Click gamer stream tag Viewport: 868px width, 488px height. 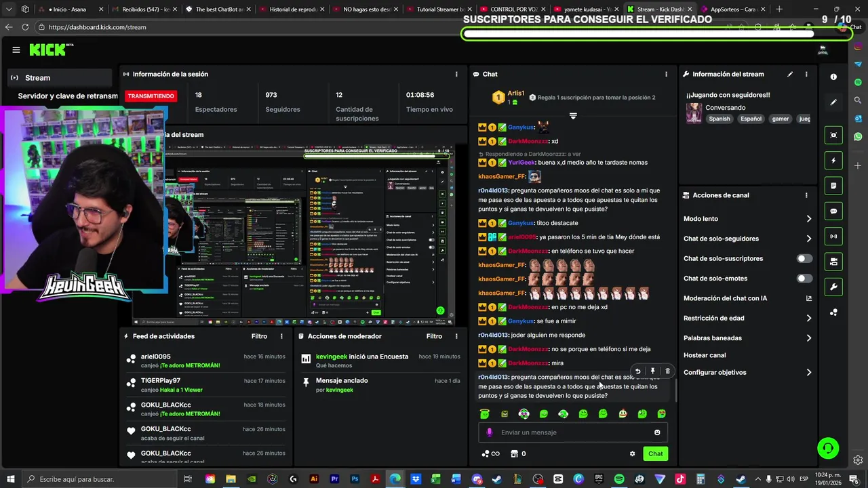[781, 119]
